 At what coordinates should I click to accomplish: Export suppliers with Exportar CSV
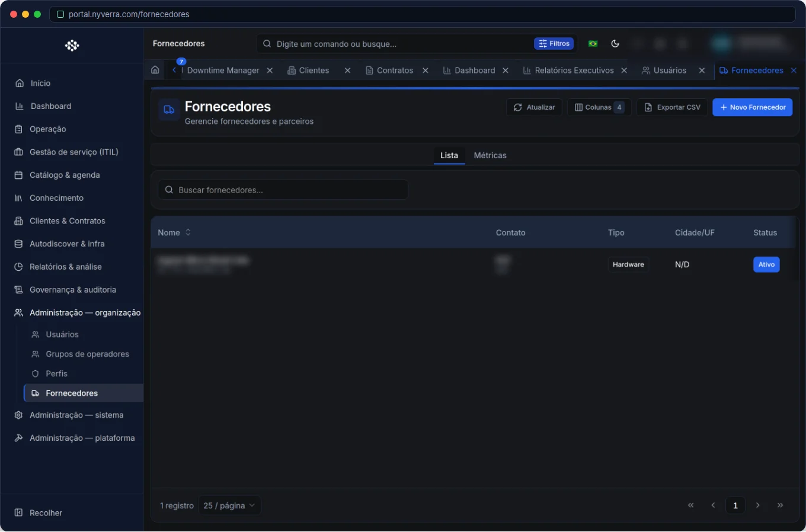coord(672,107)
